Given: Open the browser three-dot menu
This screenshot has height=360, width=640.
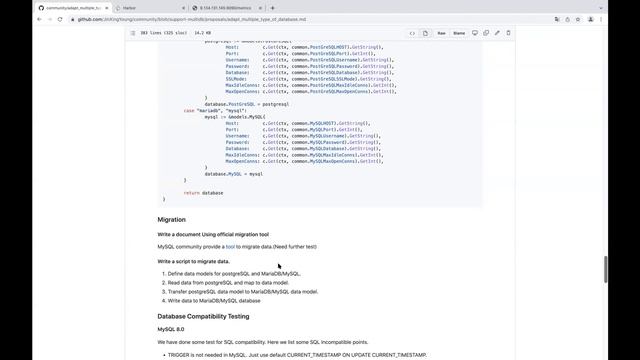Looking at the screenshot, I should [x=601, y=19].
